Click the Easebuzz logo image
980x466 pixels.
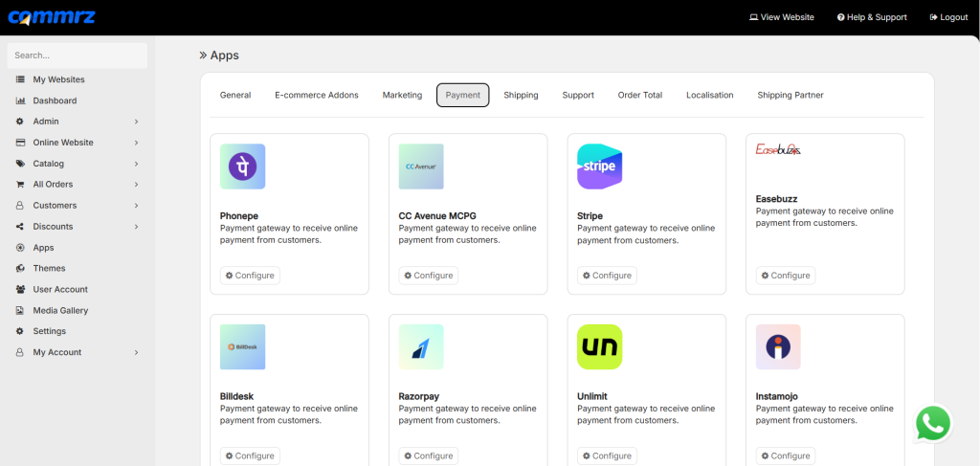click(x=778, y=150)
